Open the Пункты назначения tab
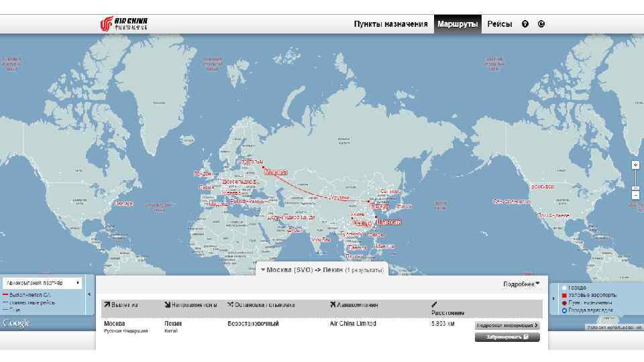Screen dimensions: 644x362 390,24
